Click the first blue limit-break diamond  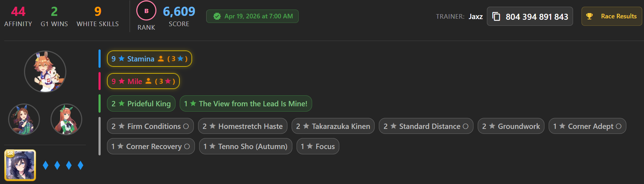pos(46,165)
